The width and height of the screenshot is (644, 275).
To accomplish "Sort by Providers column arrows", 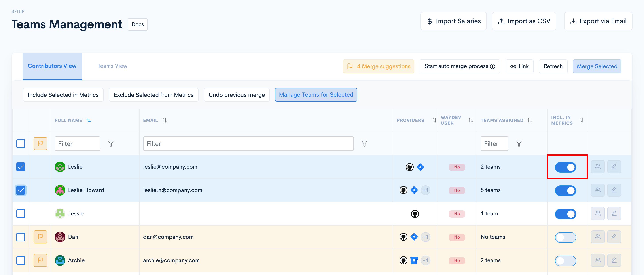I will tap(434, 120).
